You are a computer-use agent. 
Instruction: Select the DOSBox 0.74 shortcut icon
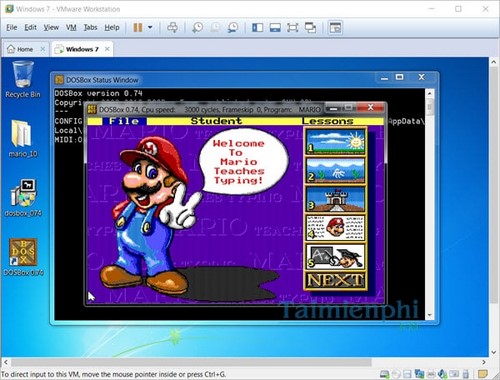[x=23, y=257]
